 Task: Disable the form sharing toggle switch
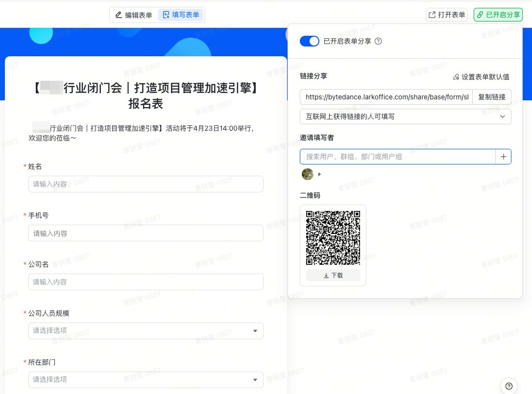[x=310, y=42]
